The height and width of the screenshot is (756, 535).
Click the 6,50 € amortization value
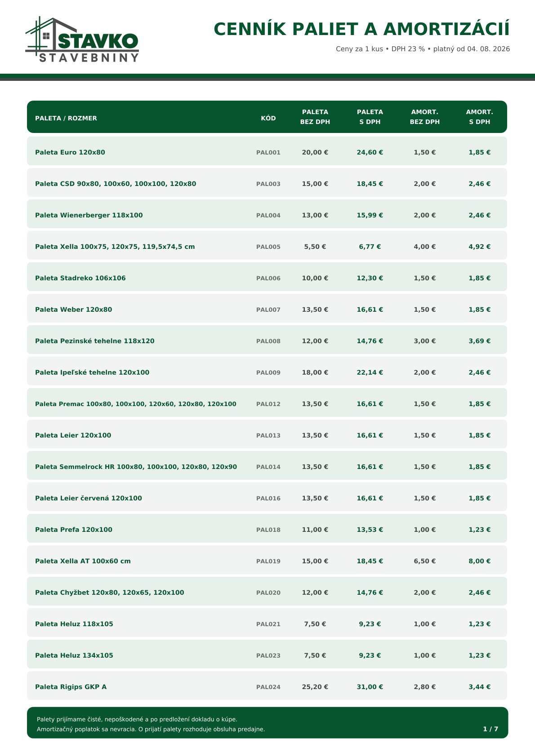click(425, 561)
